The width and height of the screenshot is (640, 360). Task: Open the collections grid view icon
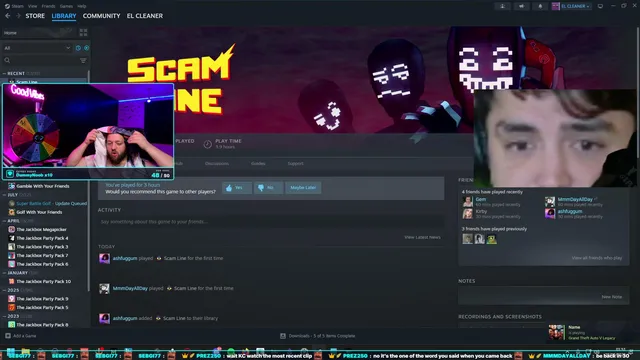83,33
